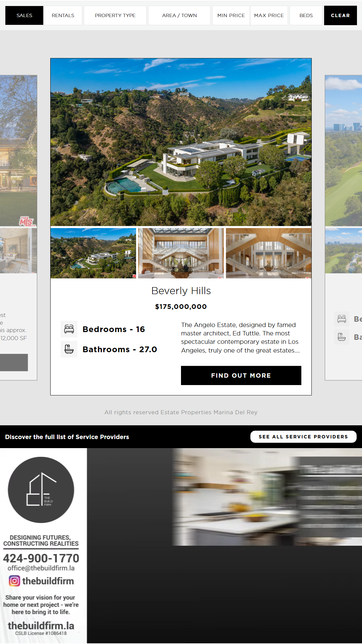Open thebuildfirm Instagram icon
This screenshot has width=362, height=644.
click(14, 581)
